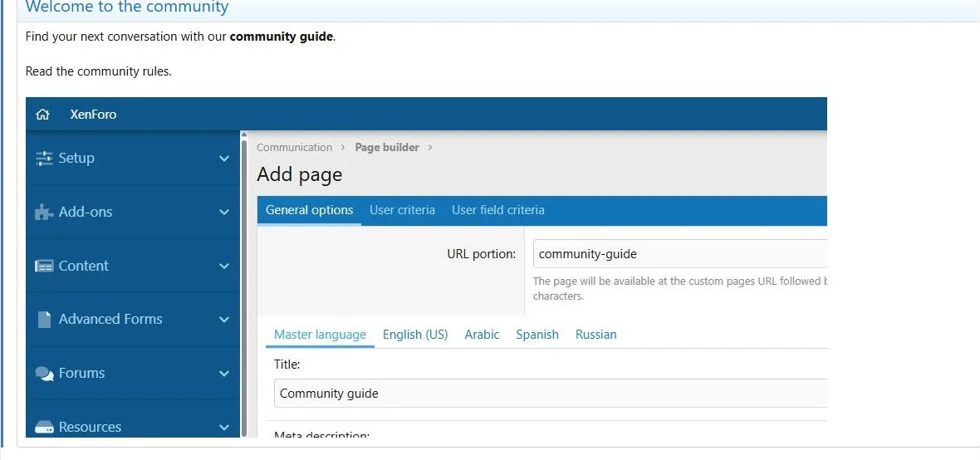This screenshot has width=980, height=460.
Task: Click the home icon beside XenForo
Action: [42, 115]
